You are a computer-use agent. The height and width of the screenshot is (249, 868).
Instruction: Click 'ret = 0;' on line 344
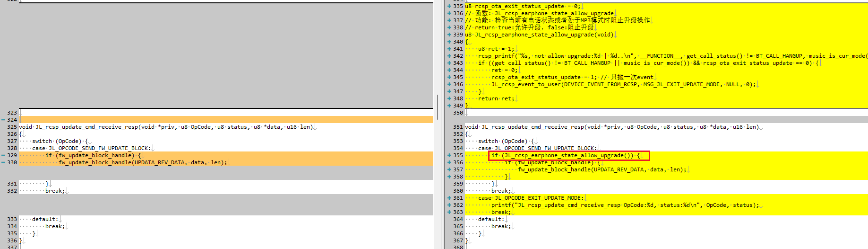coord(504,70)
